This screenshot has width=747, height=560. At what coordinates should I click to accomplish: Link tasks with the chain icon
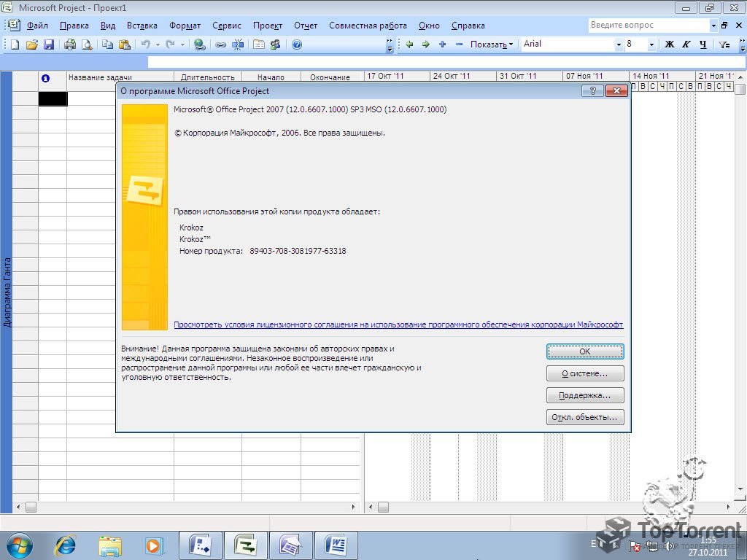coord(220,44)
